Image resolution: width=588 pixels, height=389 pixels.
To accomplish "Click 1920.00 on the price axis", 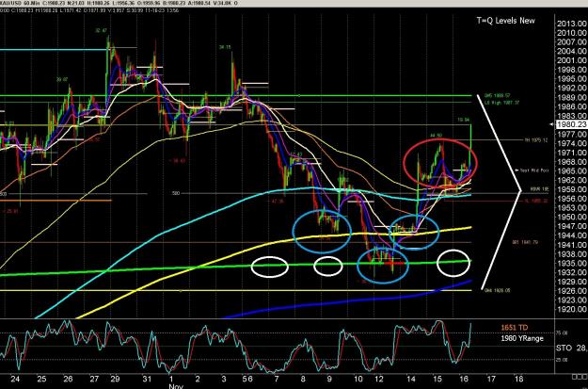I will [x=572, y=309].
